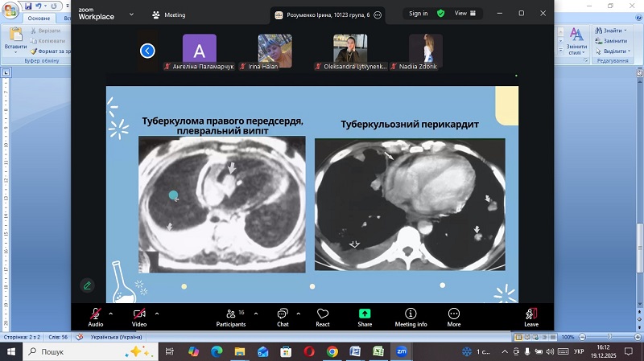The image size is (644, 361).
Task: Switch to the Meeting tab
Action: [169, 14]
